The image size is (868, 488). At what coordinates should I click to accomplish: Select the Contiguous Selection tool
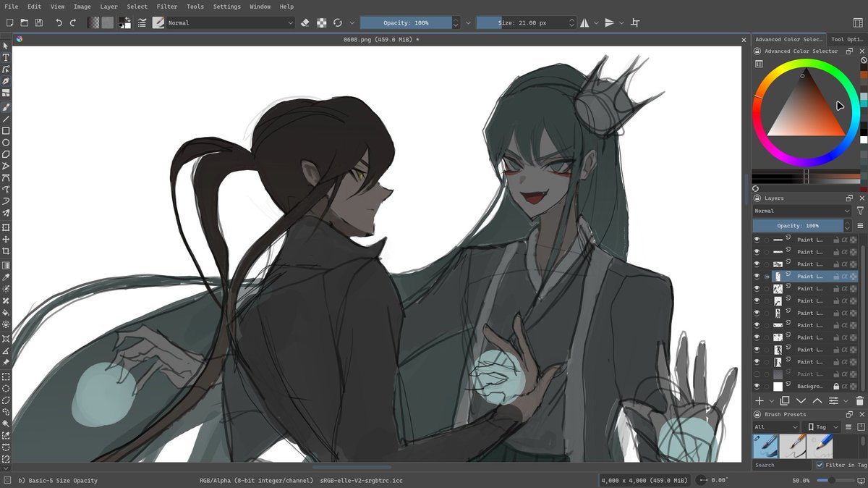point(6,423)
